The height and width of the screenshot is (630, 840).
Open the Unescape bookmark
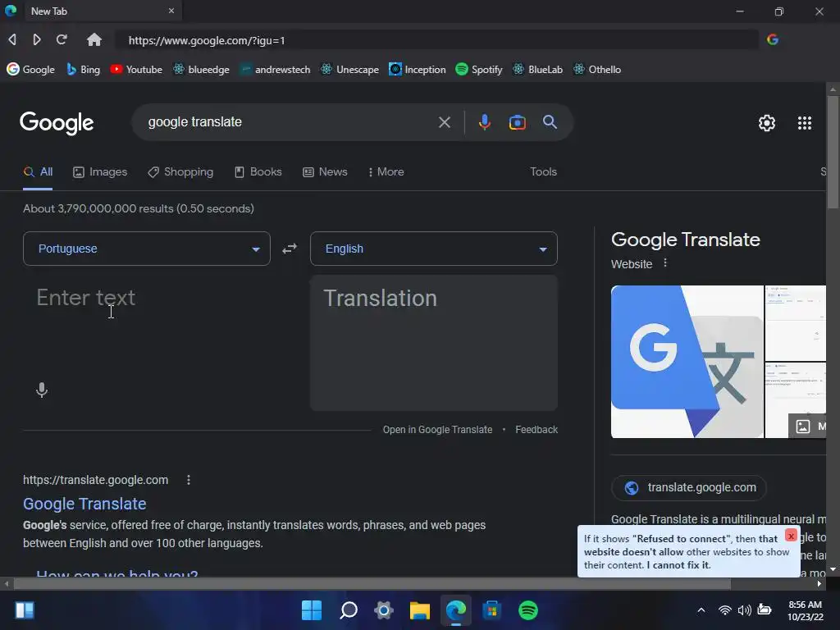coord(349,70)
